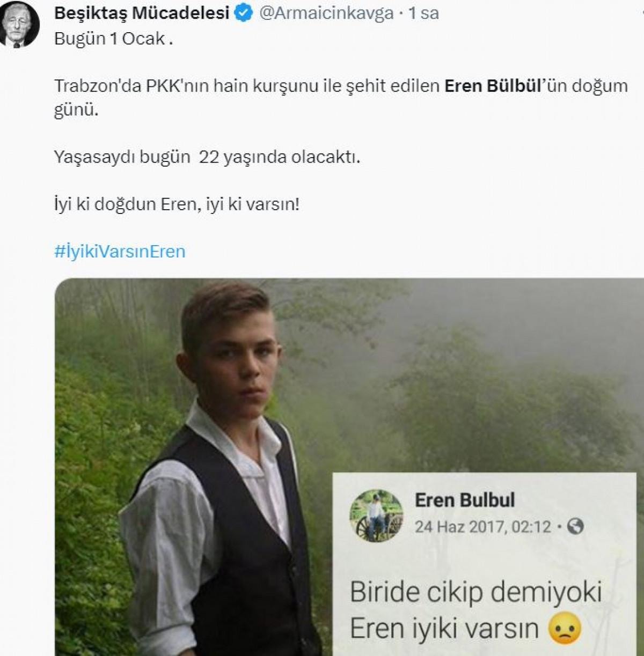Click the globe privacy icon in embedded post
The height and width of the screenshot is (656, 644).
click(575, 526)
